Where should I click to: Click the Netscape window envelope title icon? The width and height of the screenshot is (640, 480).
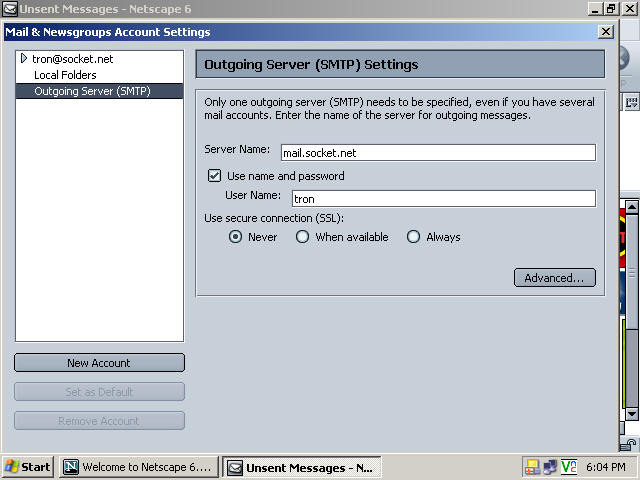point(9,9)
